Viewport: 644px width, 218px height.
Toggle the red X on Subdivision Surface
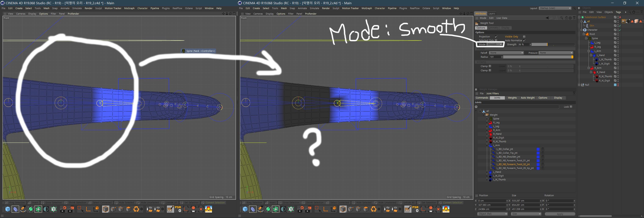620,17
